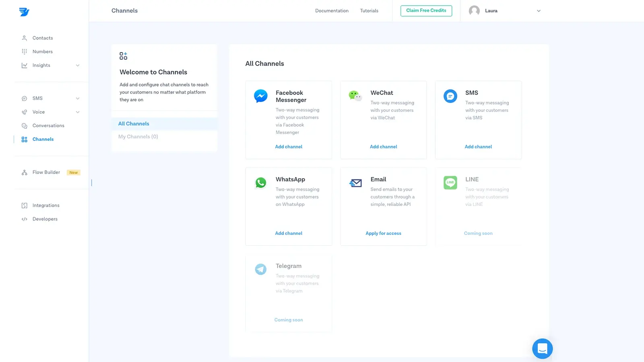Click the Facebook Messenger logo icon
The image size is (644, 362).
[260, 96]
